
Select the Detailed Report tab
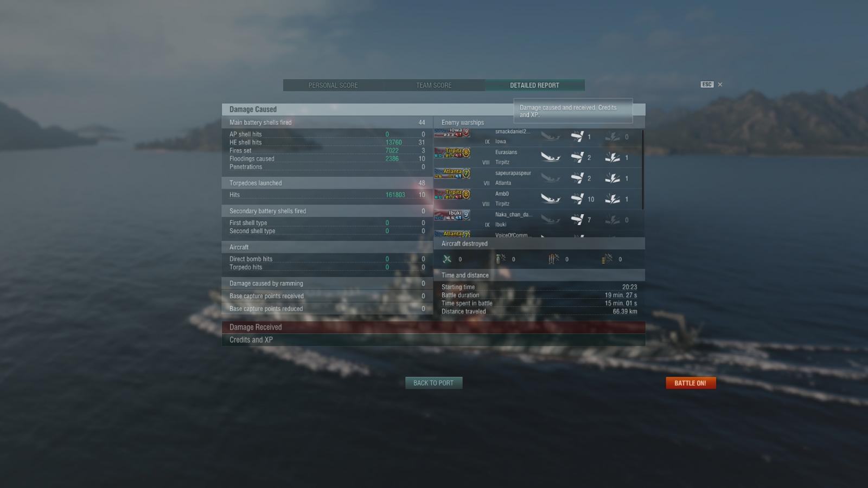point(534,85)
